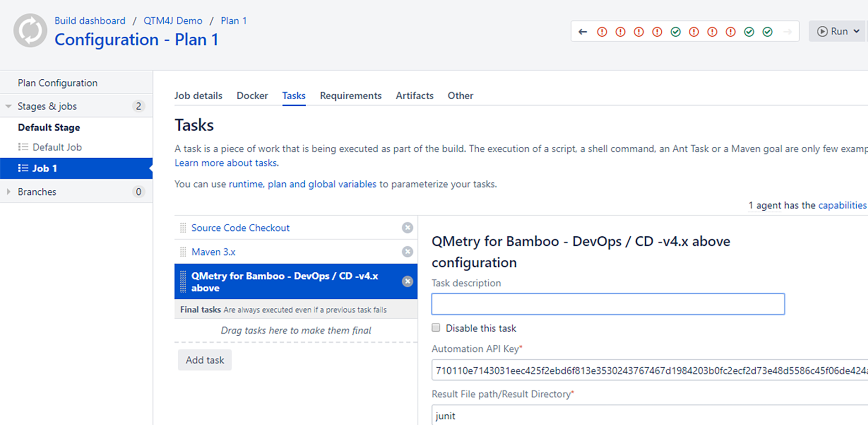Open Learn more about tasks link

pos(226,163)
